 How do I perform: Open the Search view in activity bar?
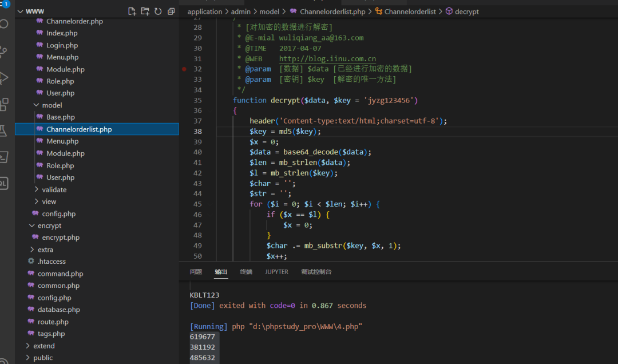(x=4, y=24)
